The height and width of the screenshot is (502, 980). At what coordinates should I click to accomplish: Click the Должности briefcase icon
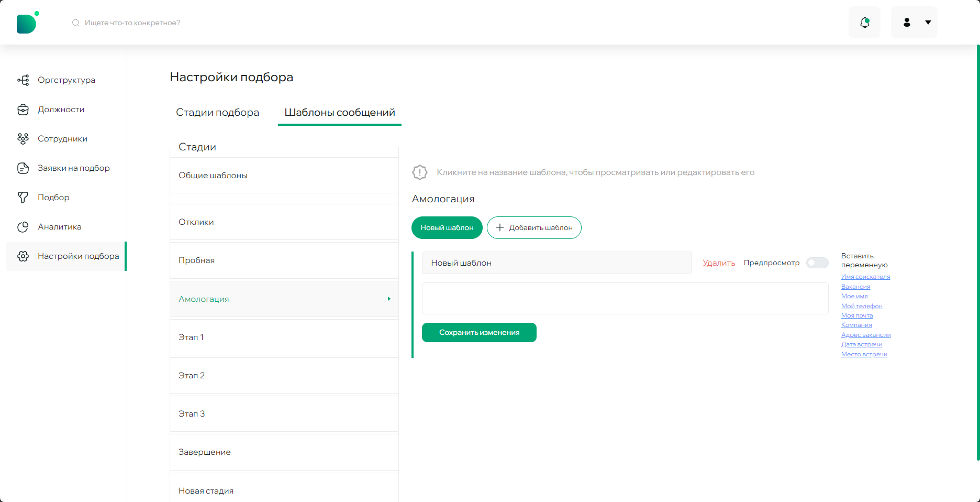point(23,110)
